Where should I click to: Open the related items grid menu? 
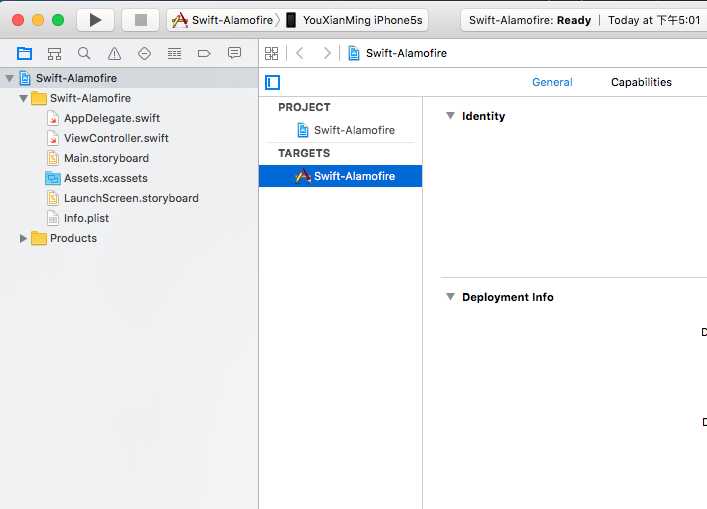point(271,54)
